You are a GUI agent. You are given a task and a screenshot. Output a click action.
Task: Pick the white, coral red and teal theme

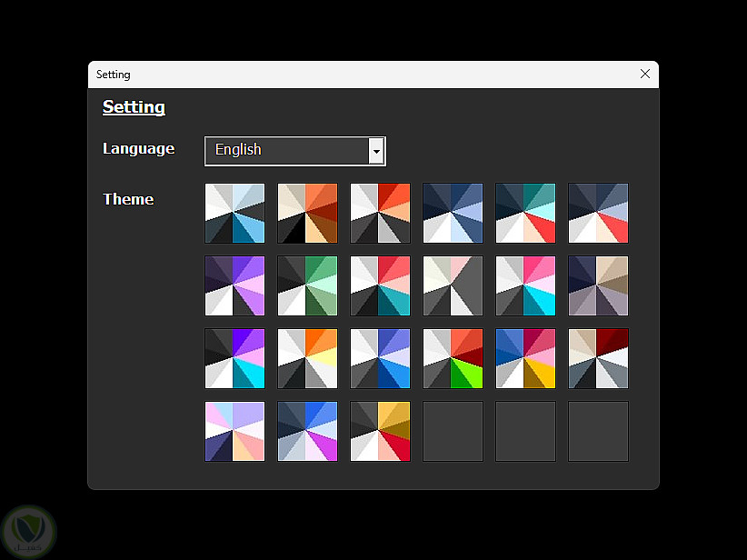(380, 285)
